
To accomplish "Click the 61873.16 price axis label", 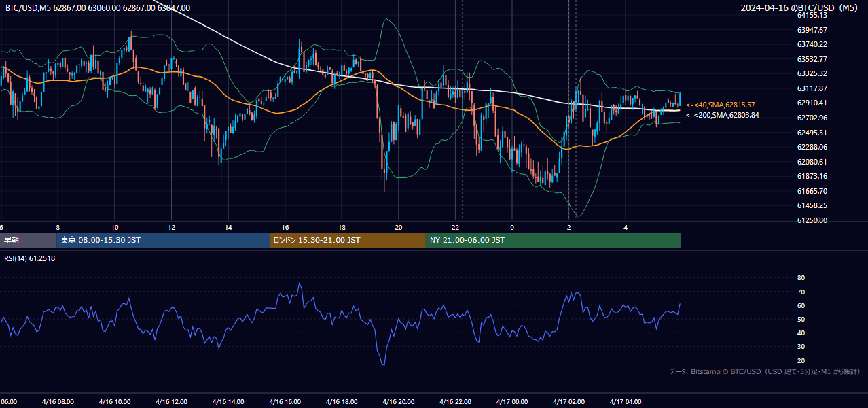I will pos(812,176).
